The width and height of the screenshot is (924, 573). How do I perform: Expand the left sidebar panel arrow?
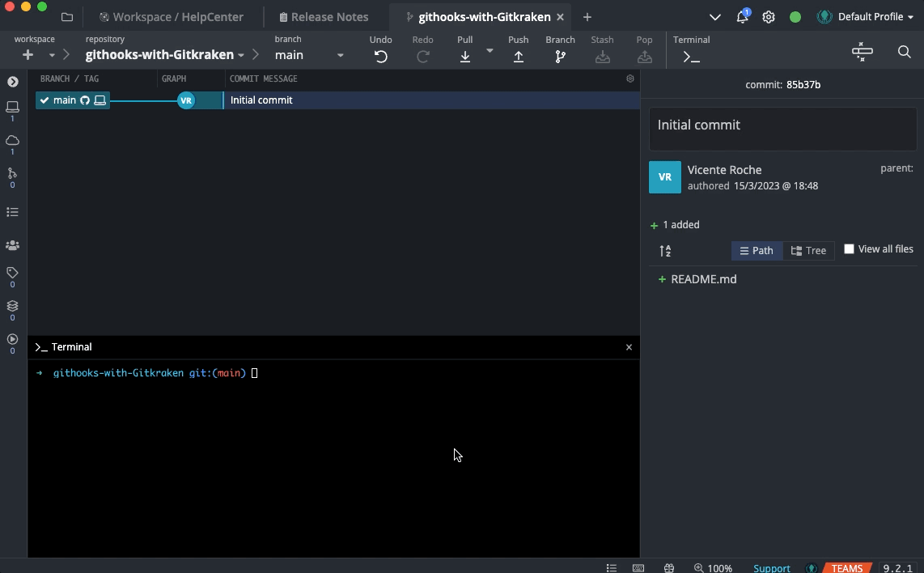[x=12, y=82]
